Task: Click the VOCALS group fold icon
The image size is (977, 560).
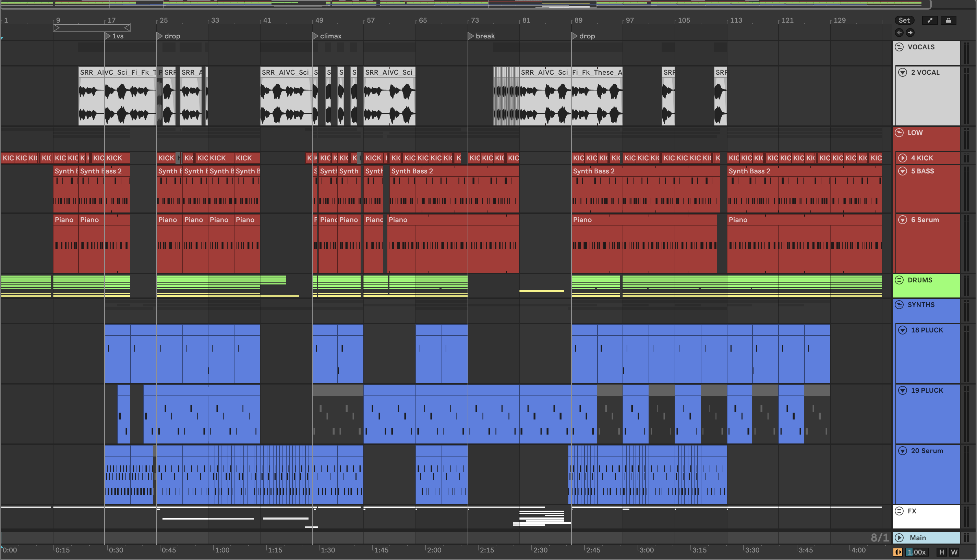Action: coord(899,47)
